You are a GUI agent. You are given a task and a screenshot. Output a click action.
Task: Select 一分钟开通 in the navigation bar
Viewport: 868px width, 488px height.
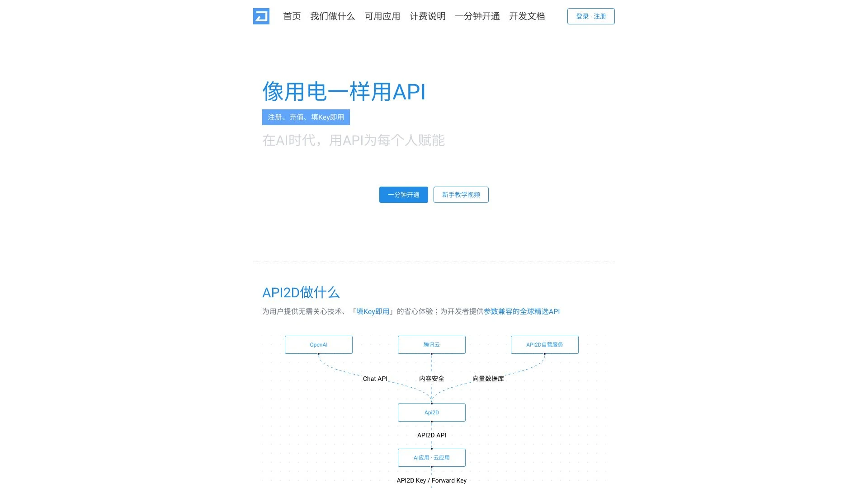[478, 16]
